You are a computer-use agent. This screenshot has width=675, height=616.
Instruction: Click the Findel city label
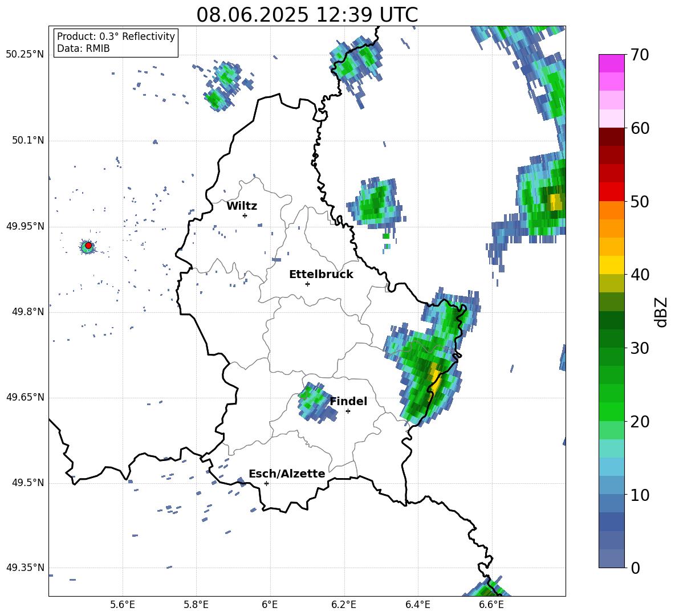(348, 401)
